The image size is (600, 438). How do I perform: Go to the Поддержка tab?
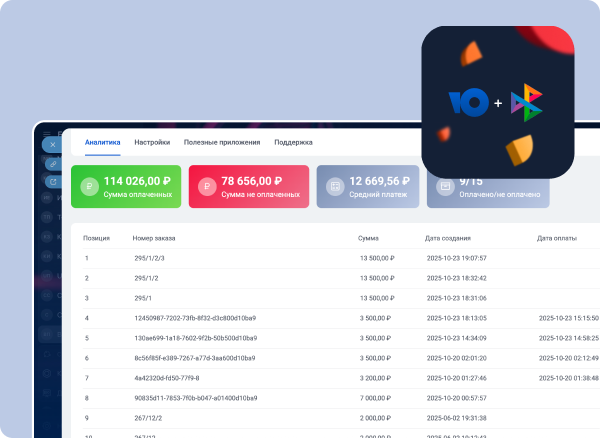tap(293, 143)
